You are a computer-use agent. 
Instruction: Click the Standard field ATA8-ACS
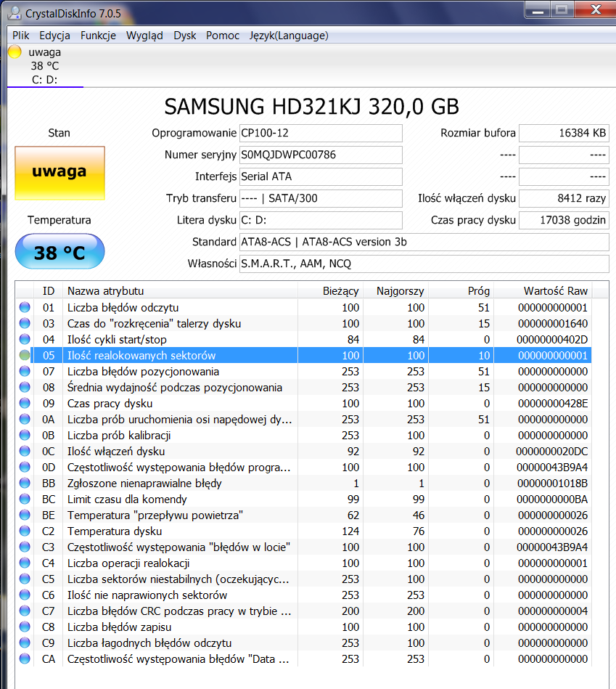point(424,242)
